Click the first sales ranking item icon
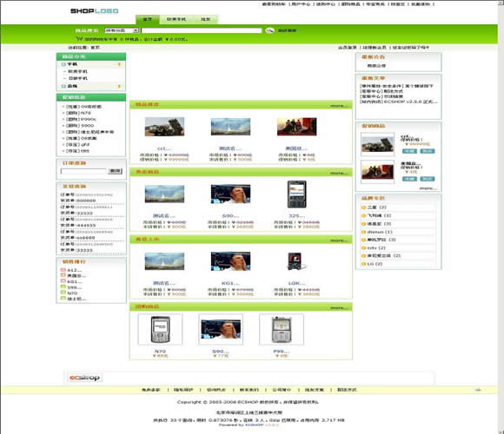504x434 pixels. pyautogui.click(x=63, y=270)
